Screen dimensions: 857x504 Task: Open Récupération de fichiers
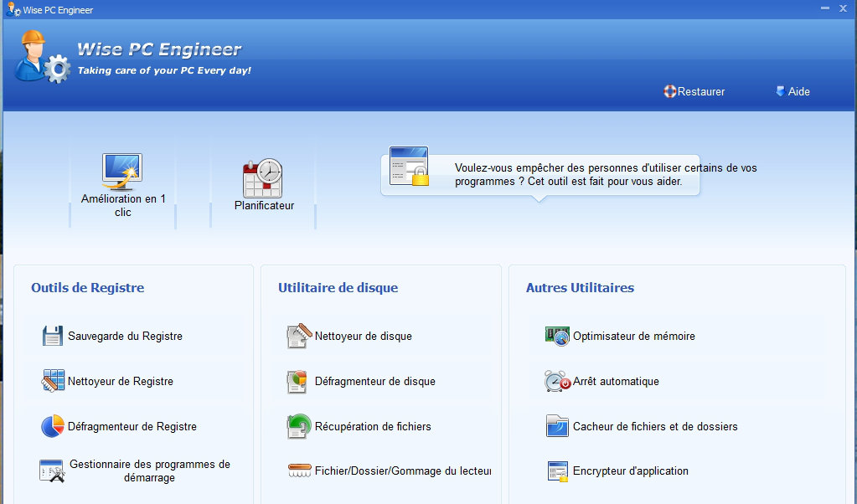373,426
